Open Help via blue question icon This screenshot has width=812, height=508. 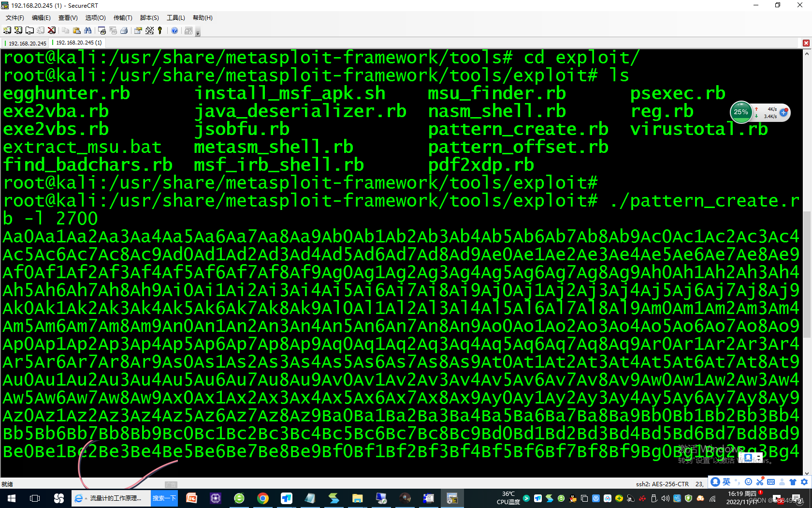coord(174,30)
